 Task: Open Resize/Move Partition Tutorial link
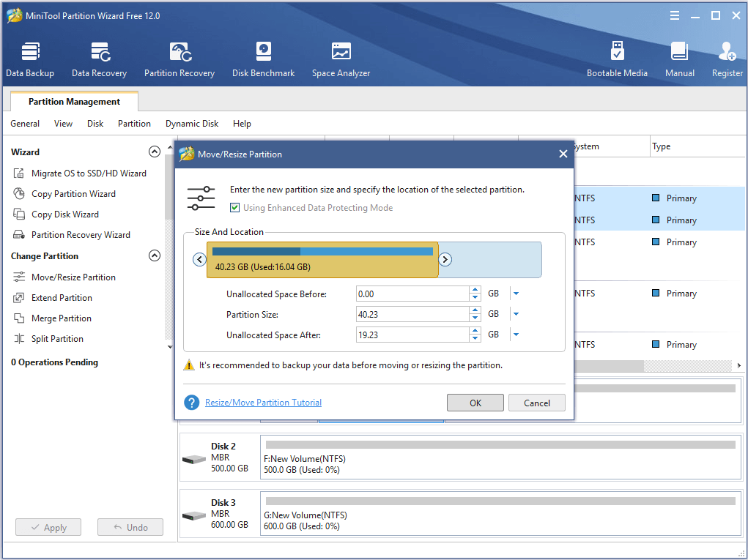click(263, 403)
